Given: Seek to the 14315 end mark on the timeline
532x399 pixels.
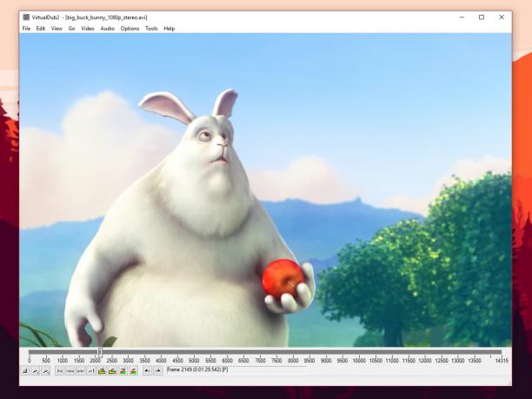Looking at the screenshot, I should (x=502, y=361).
